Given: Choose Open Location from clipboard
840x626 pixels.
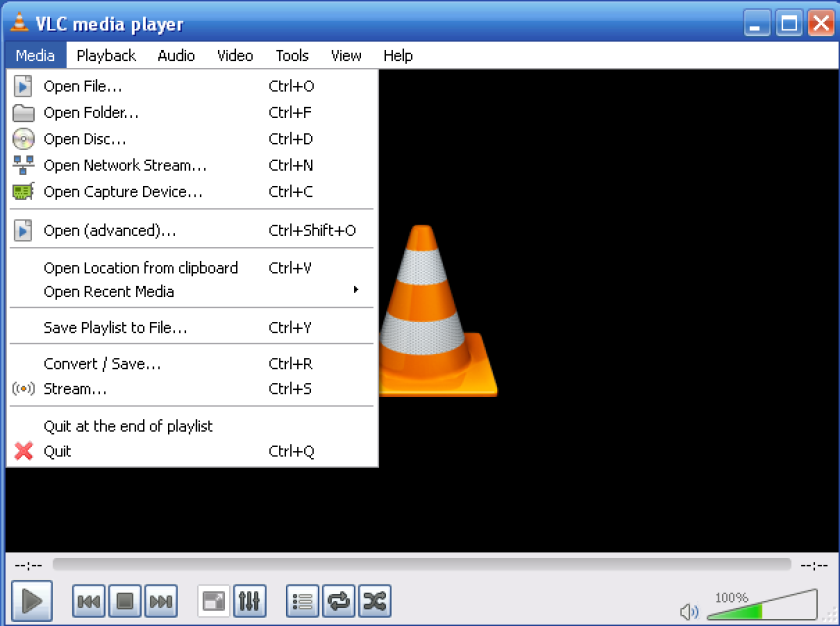Looking at the screenshot, I should (x=192, y=268).
